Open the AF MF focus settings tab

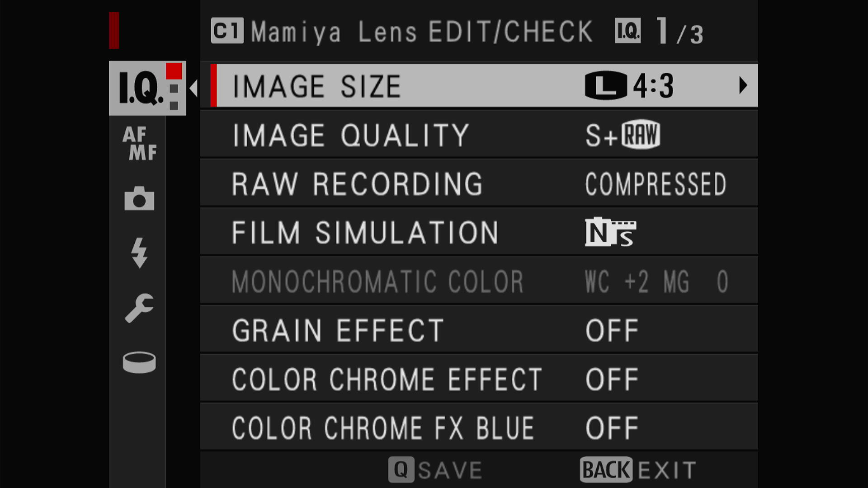coord(140,144)
